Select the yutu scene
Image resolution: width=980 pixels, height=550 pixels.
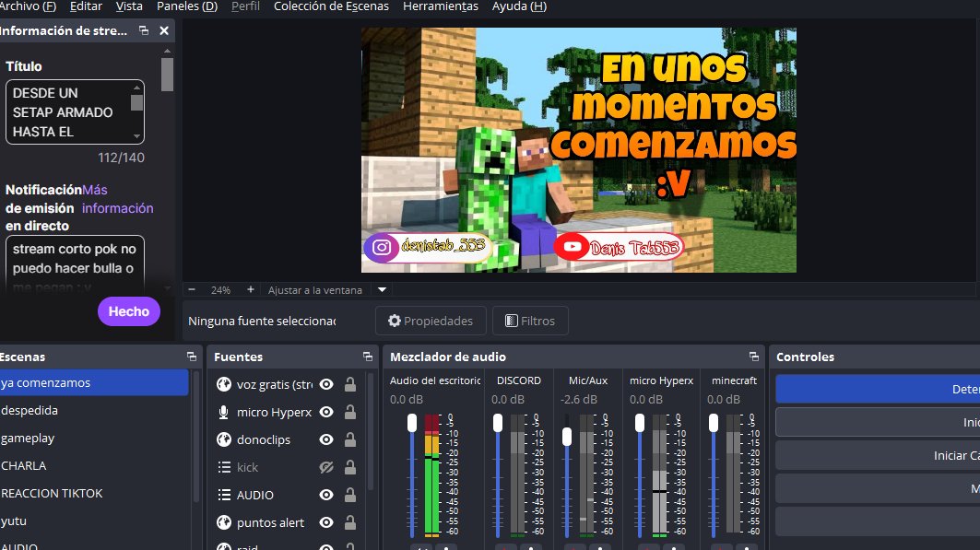(94, 521)
